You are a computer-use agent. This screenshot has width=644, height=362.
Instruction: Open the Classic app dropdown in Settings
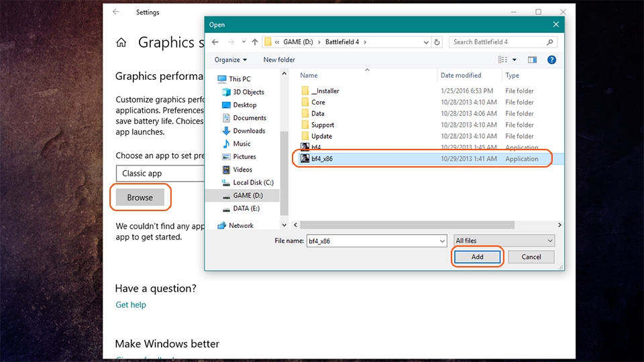coord(160,173)
